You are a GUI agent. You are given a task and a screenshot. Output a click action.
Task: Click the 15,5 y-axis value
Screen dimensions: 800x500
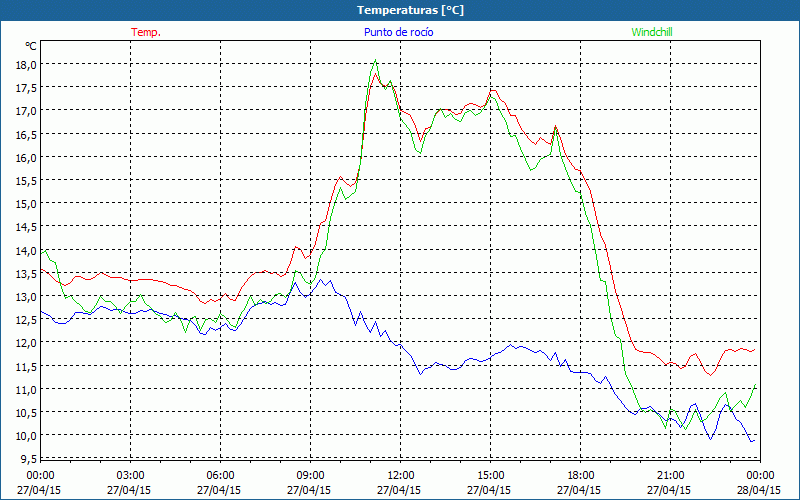tap(27, 181)
